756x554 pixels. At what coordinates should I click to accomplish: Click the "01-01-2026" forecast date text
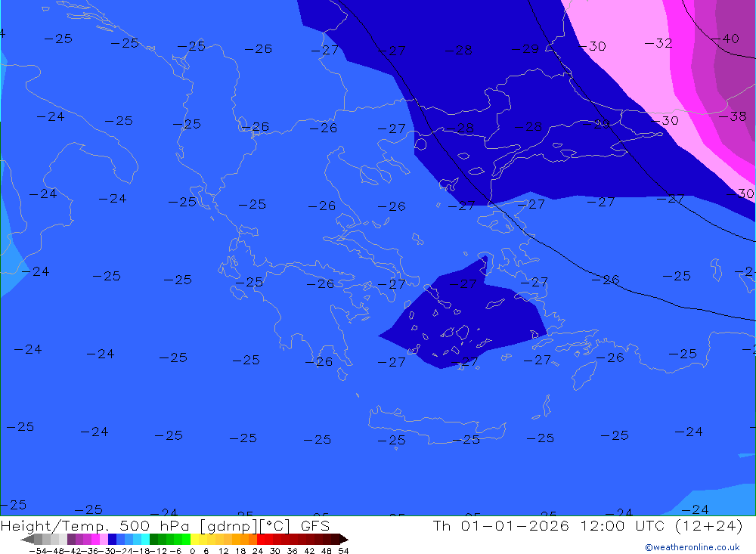pyautogui.click(x=514, y=525)
